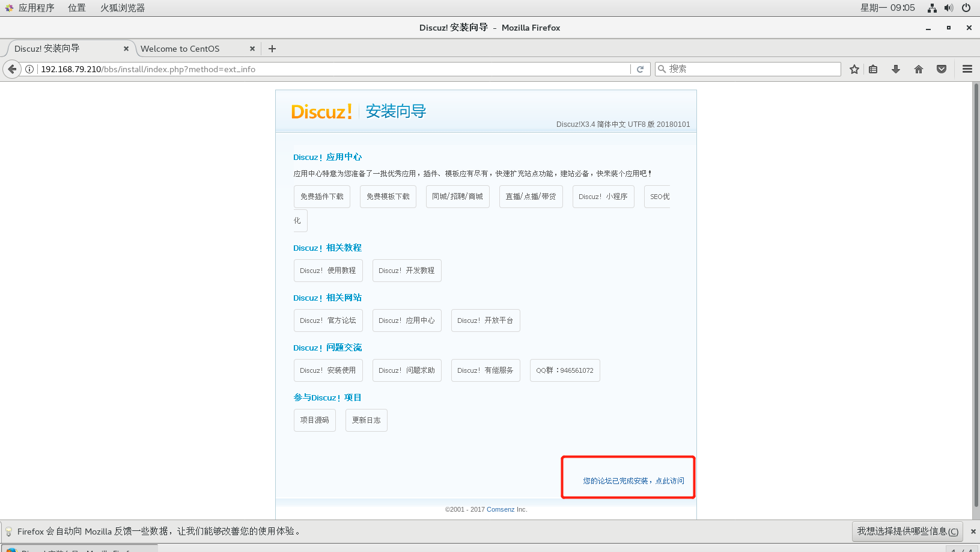Visit Discuz! 应用中心 site button
This screenshot has height=552, width=980.
click(x=407, y=320)
